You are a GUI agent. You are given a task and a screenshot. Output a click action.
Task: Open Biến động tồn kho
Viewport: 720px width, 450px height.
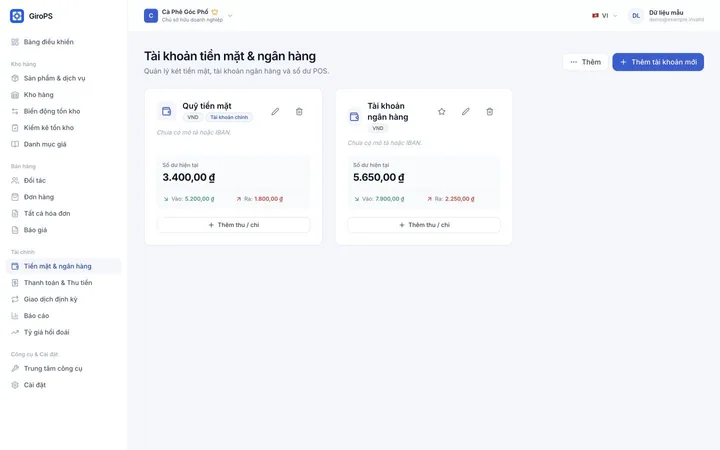tap(63, 111)
